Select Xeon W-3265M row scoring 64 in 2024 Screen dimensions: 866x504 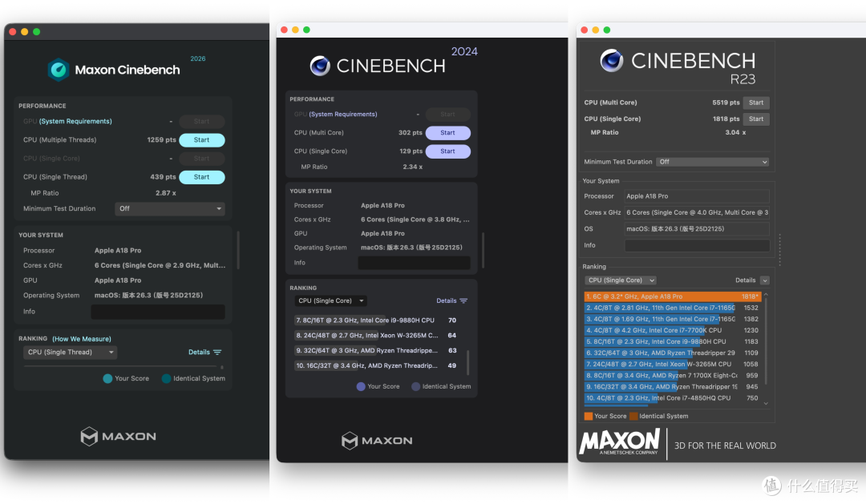coord(378,336)
